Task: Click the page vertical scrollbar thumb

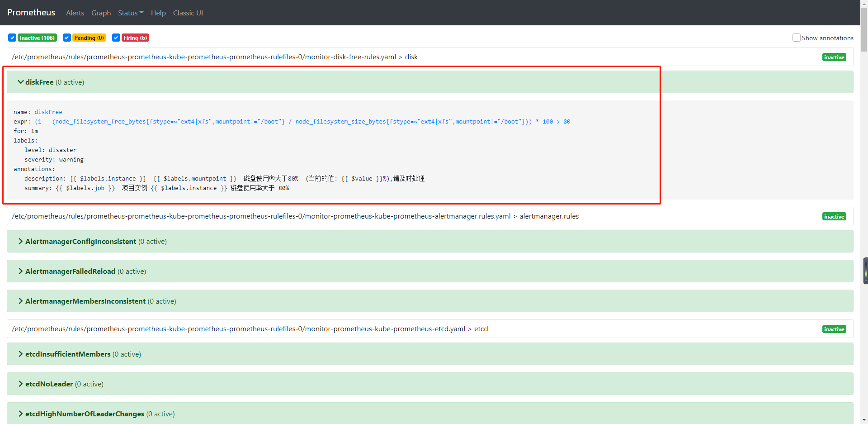Action: 864,29
